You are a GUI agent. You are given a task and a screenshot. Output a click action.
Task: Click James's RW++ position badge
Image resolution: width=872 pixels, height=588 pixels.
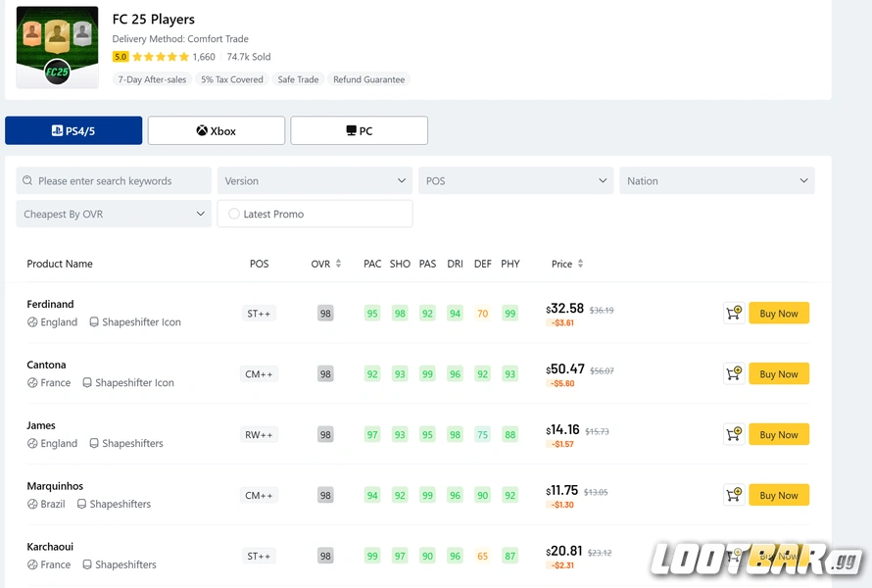(259, 435)
